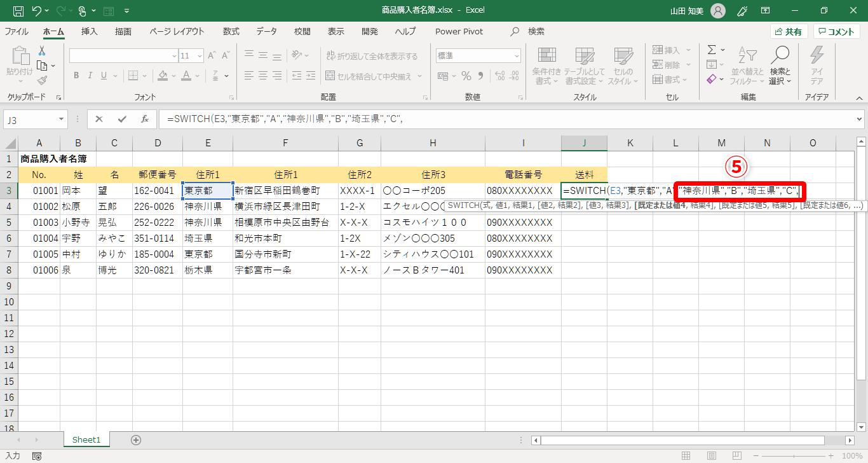Viewport: 868px width, 463px height.
Task: Open Sort and Filter (並べ替えとフィルター)
Action: (x=747, y=66)
